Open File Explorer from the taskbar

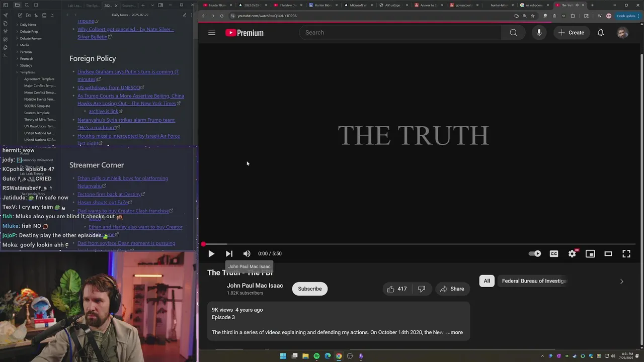[305, 356]
